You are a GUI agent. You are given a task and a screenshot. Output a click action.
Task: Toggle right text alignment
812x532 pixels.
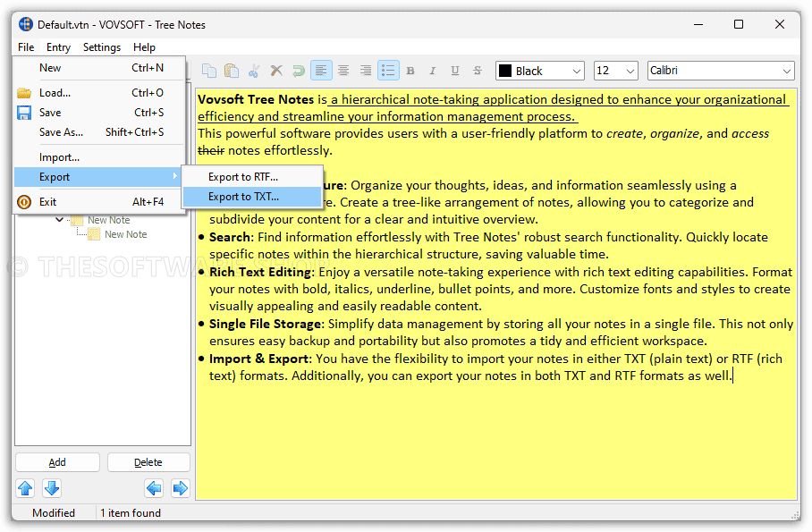point(366,71)
